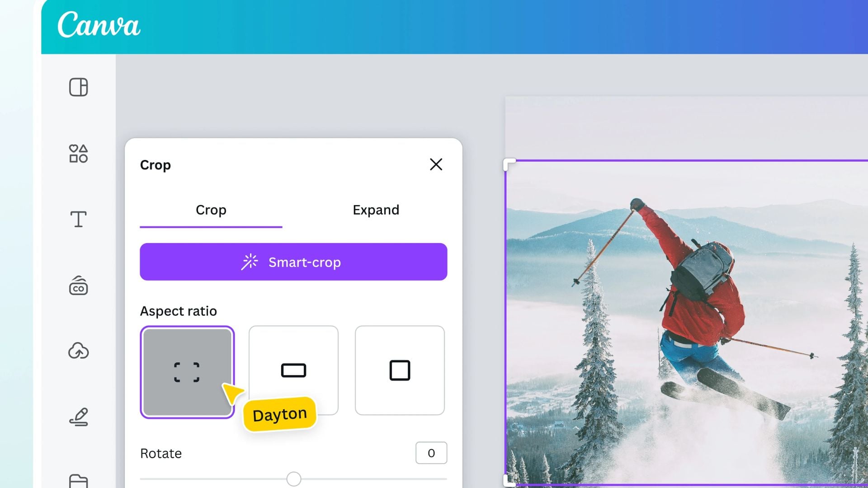The width and height of the screenshot is (868, 488).
Task: Close the Crop panel
Action: [x=436, y=164]
